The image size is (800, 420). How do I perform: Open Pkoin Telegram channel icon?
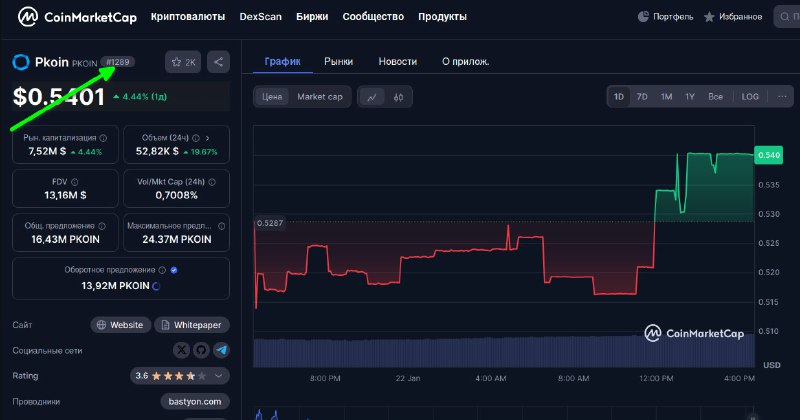[221, 350]
